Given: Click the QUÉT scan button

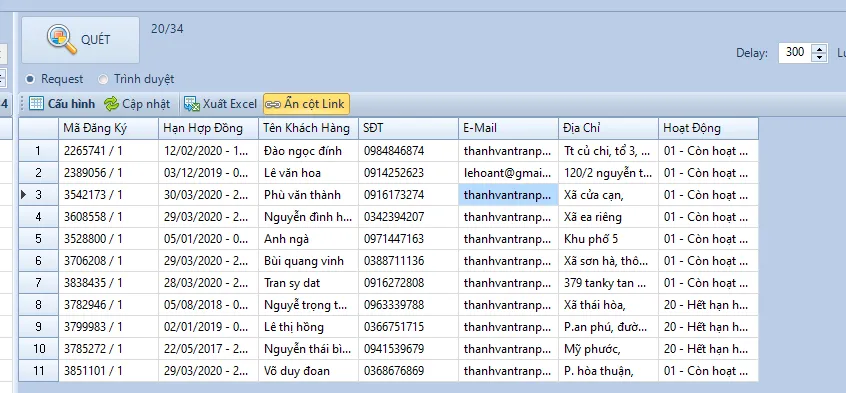Looking at the screenshot, I should coord(80,40).
